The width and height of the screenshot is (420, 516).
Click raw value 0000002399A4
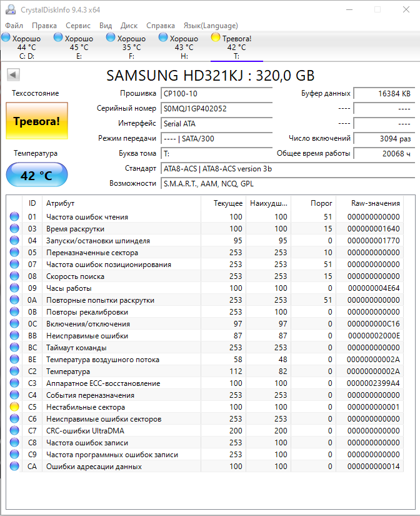pos(373,383)
